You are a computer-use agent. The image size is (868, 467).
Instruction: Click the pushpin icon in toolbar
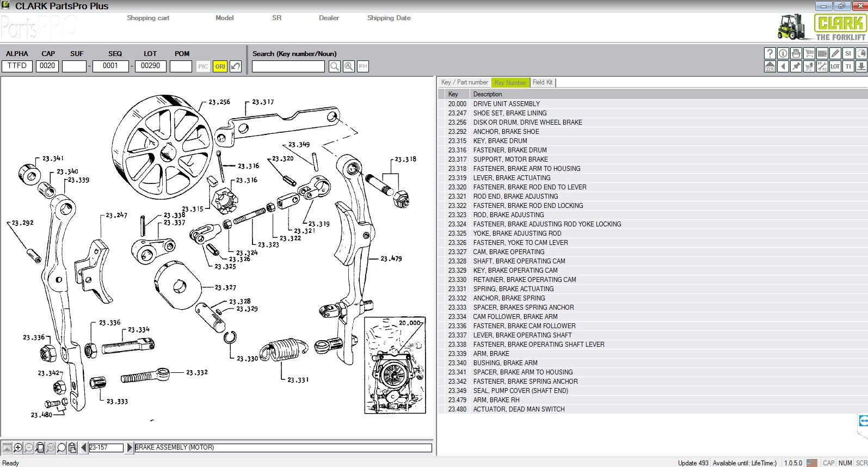tap(796, 66)
